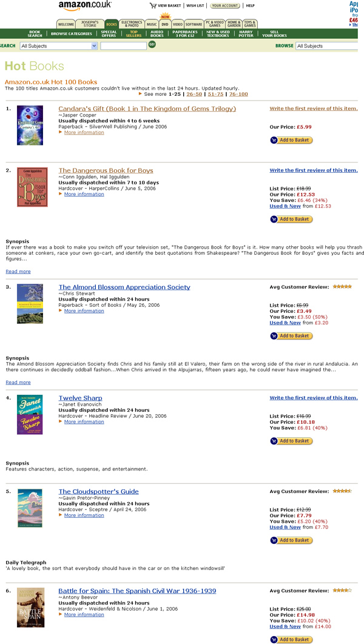Read more of Dangerous Book synopsis
This screenshot has height=644, width=364.
(18, 272)
